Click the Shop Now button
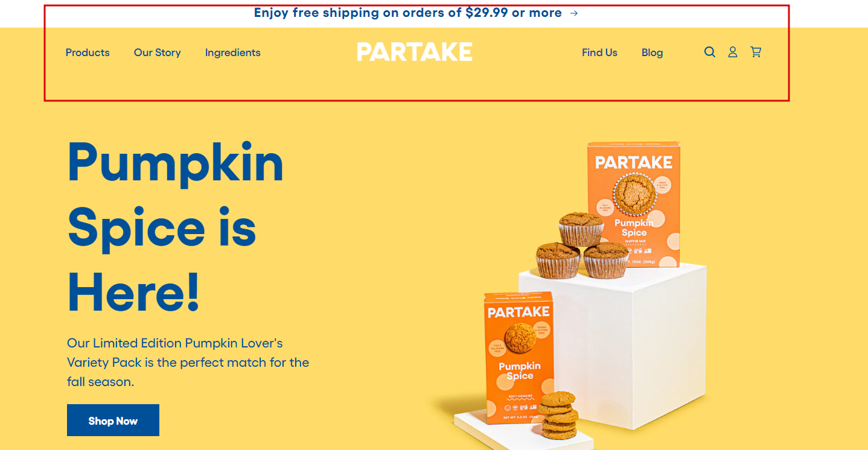The height and width of the screenshot is (450, 868). click(113, 420)
